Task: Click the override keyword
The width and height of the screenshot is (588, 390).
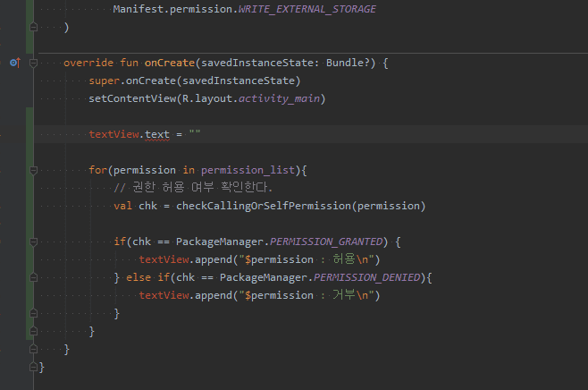Action: click(88, 63)
